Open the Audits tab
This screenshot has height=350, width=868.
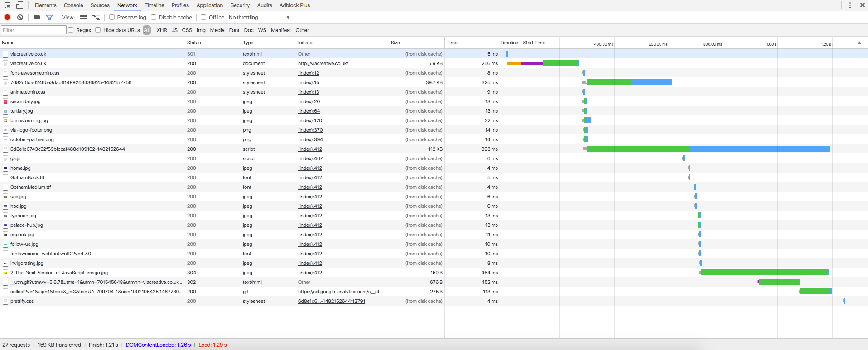click(265, 5)
